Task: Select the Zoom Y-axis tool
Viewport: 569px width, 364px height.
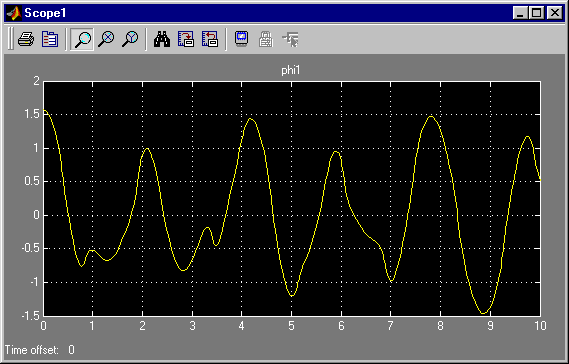Action: (x=130, y=39)
